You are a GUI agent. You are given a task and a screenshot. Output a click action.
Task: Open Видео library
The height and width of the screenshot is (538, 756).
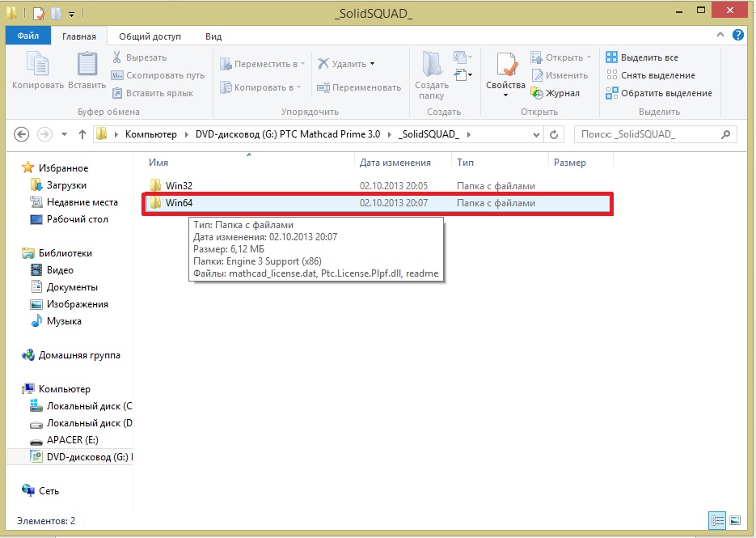click(59, 270)
